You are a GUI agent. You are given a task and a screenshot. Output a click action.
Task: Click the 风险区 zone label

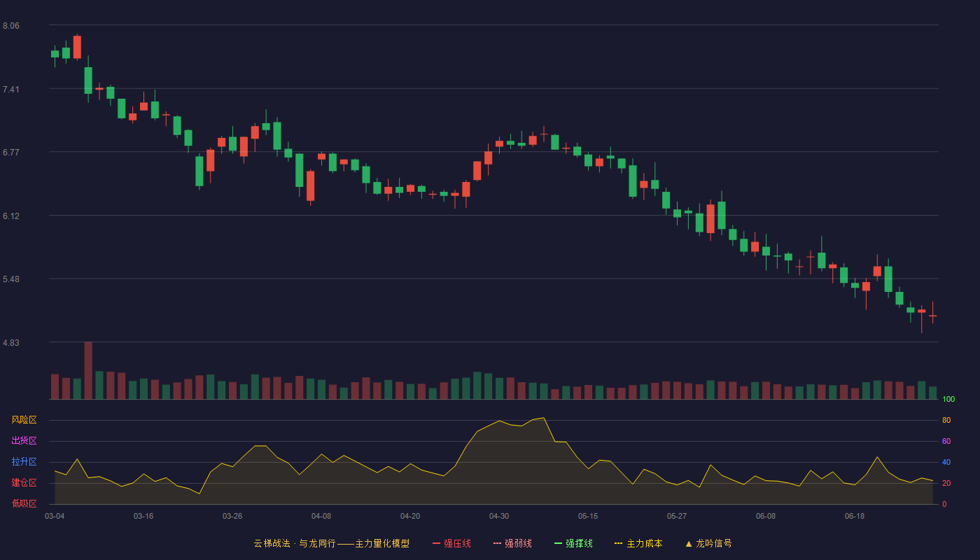click(x=24, y=420)
